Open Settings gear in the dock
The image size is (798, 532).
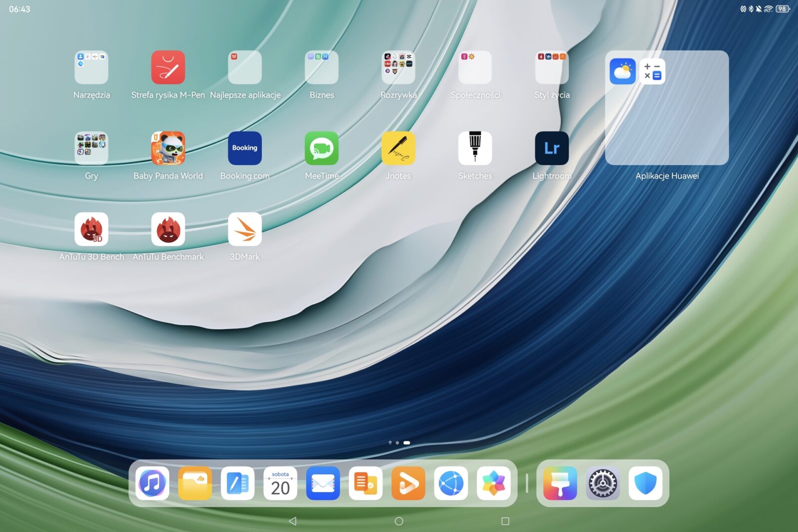pyautogui.click(x=602, y=483)
